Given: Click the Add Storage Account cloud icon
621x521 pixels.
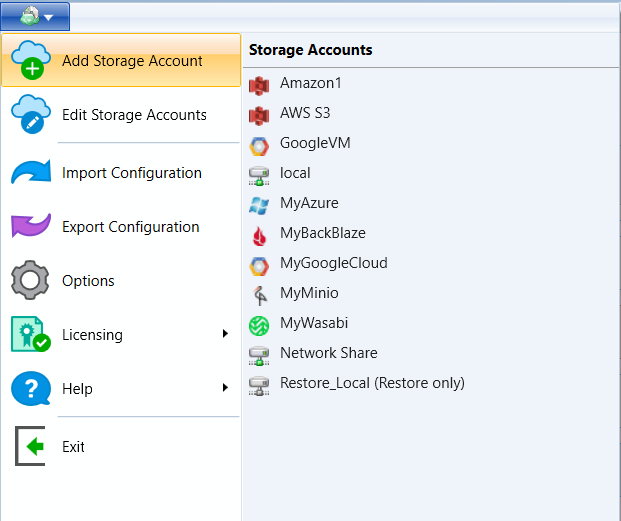Looking at the screenshot, I should click(31, 60).
